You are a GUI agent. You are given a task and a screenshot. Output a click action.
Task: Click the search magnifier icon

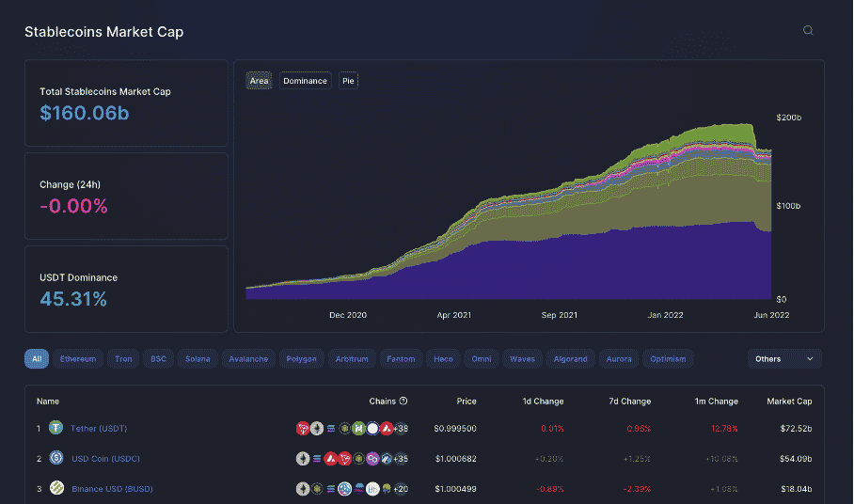pos(808,30)
